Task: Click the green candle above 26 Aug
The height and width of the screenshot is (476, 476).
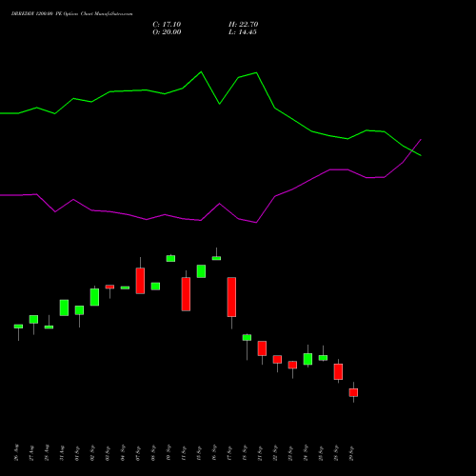Action: coord(18,327)
